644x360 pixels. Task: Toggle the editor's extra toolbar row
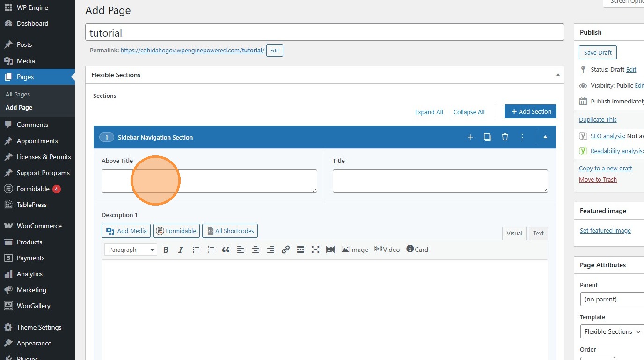coord(330,250)
